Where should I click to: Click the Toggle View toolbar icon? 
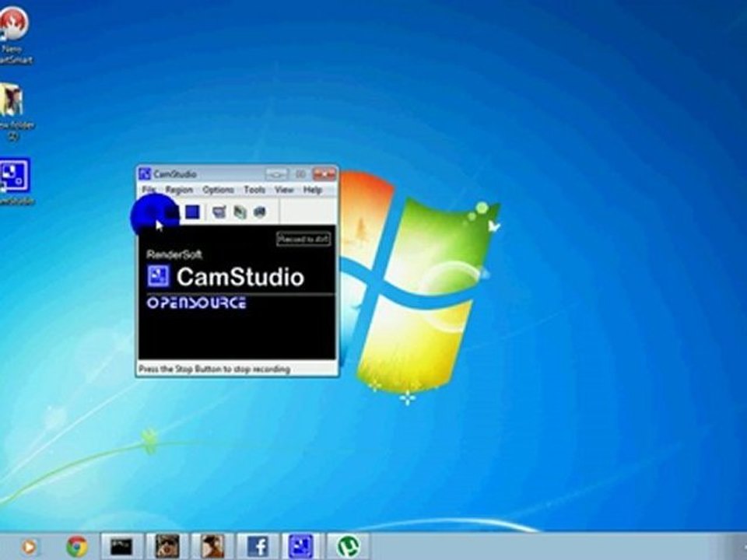pyautogui.click(x=219, y=212)
